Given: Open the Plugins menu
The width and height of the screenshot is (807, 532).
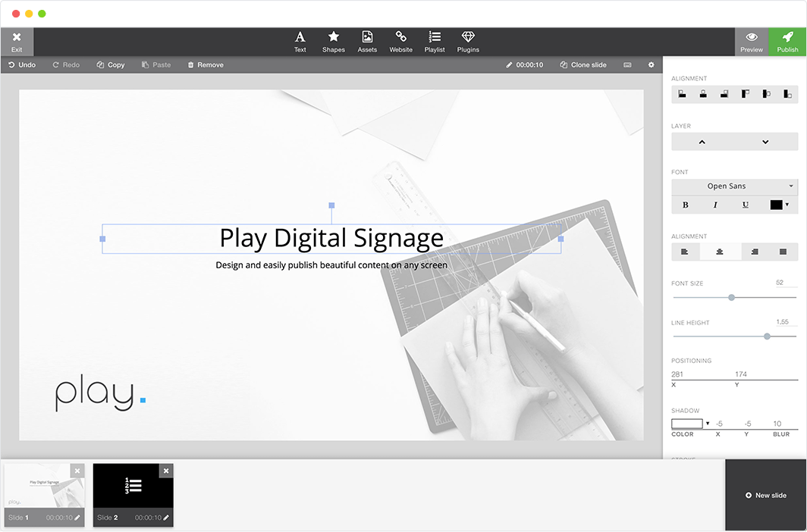Looking at the screenshot, I should tap(468, 42).
